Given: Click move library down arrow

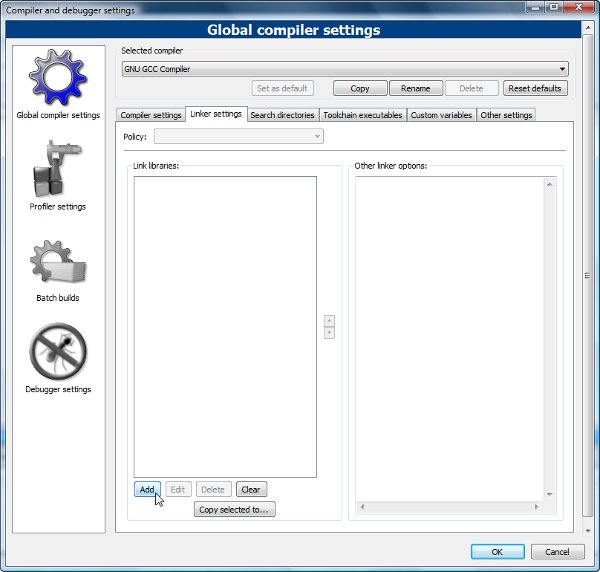Looking at the screenshot, I should (329, 333).
